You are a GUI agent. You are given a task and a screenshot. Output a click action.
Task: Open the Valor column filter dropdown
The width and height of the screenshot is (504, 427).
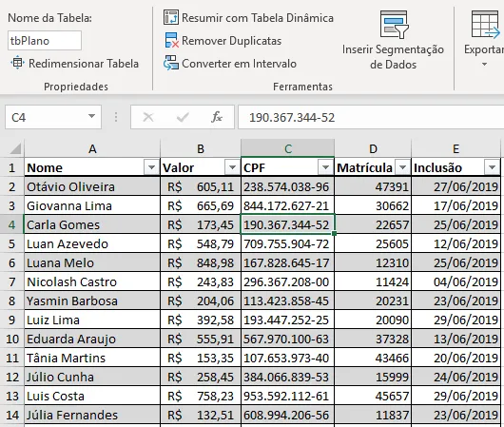coord(232,167)
